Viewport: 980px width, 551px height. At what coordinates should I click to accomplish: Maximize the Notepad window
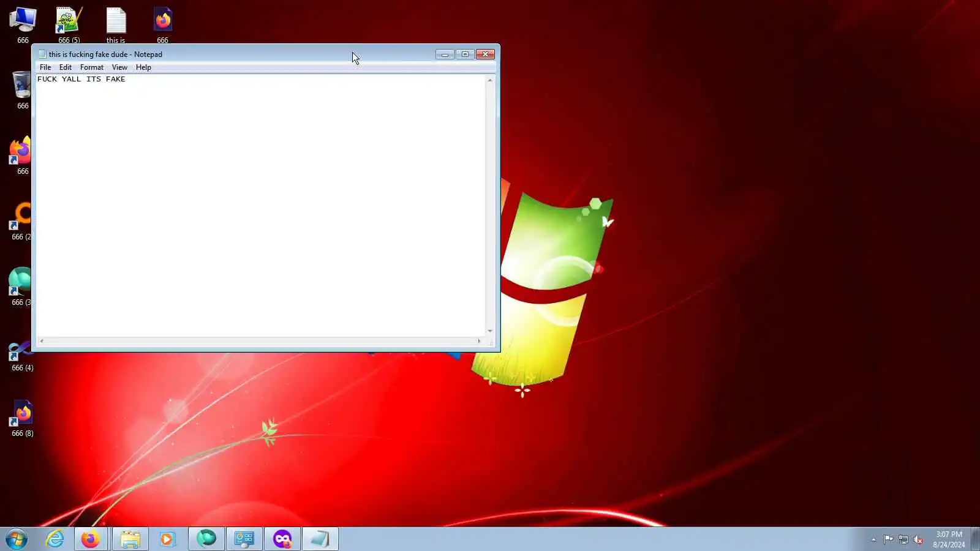click(465, 54)
